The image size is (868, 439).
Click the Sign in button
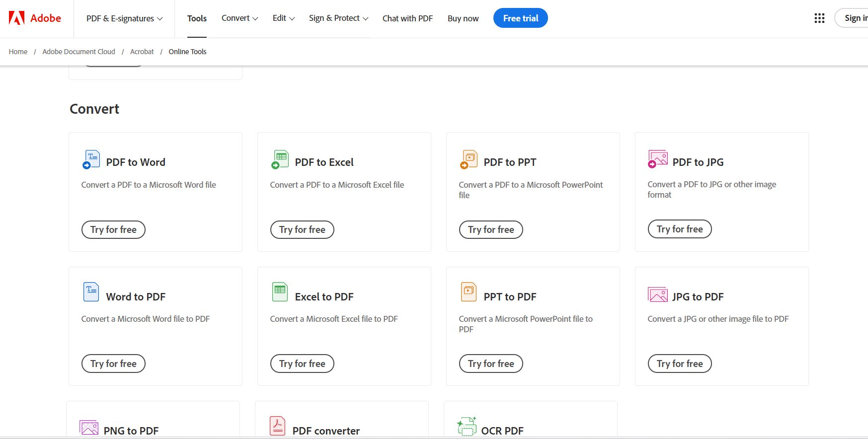(x=852, y=18)
